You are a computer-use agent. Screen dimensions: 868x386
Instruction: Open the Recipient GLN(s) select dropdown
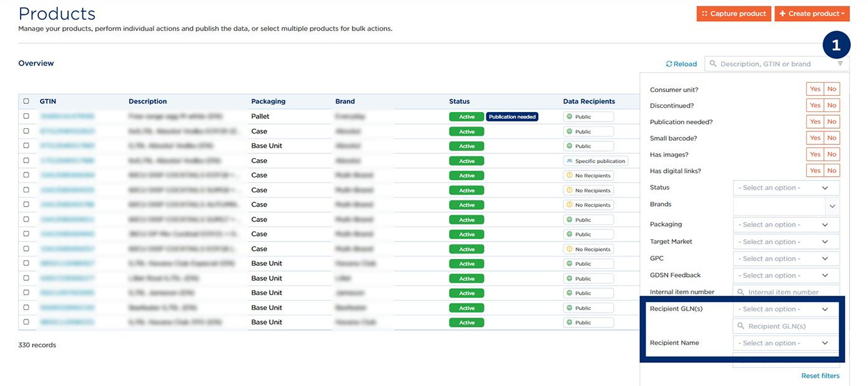786,309
